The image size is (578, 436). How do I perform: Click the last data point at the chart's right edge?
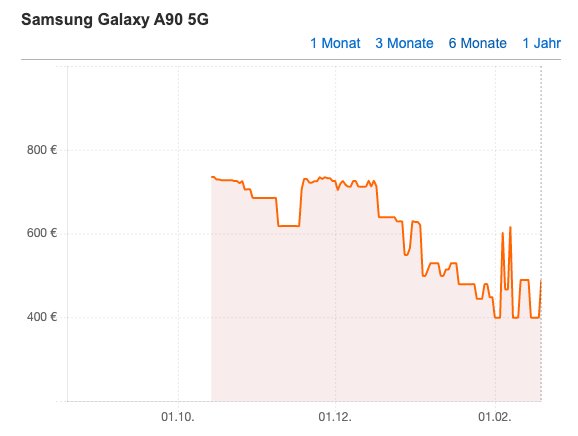click(x=541, y=281)
